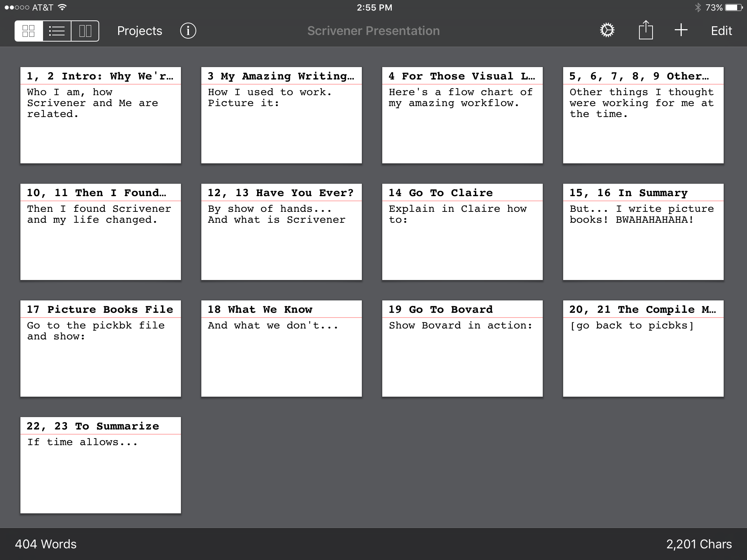Open card '17 Picture Books File'
The image size is (747, 560).
click(x=101, y=349)
